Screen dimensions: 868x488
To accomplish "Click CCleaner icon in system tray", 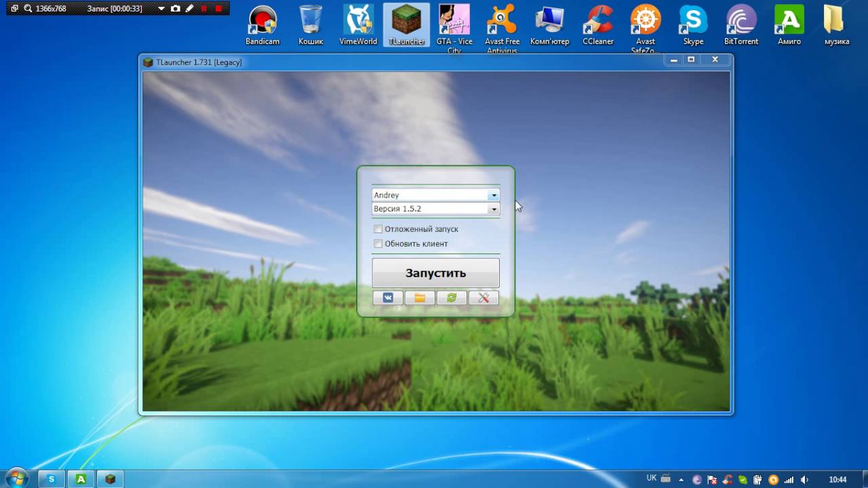I will (x=728, y=480).
